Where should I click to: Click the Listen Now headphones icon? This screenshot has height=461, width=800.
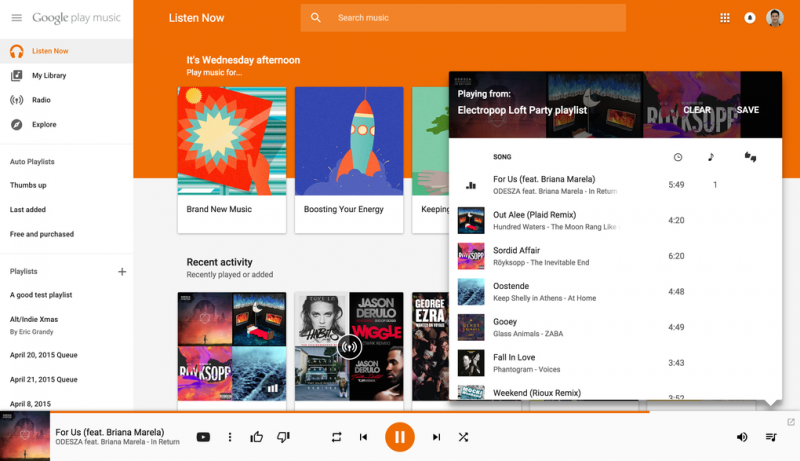click(x=17, y=51)
